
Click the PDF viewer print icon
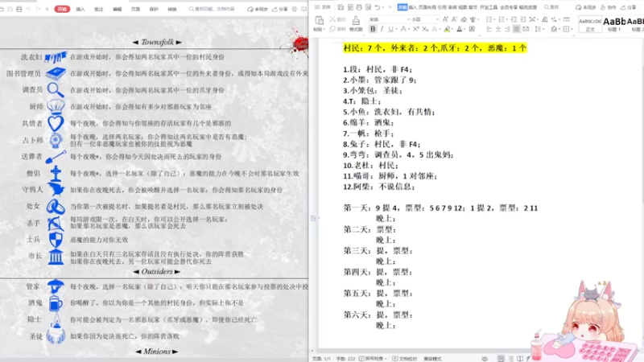click(19, 9)
